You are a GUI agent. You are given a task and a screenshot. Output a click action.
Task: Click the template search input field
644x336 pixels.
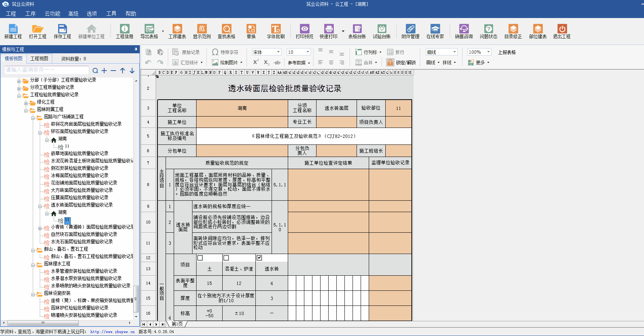(x=46, y=70)
